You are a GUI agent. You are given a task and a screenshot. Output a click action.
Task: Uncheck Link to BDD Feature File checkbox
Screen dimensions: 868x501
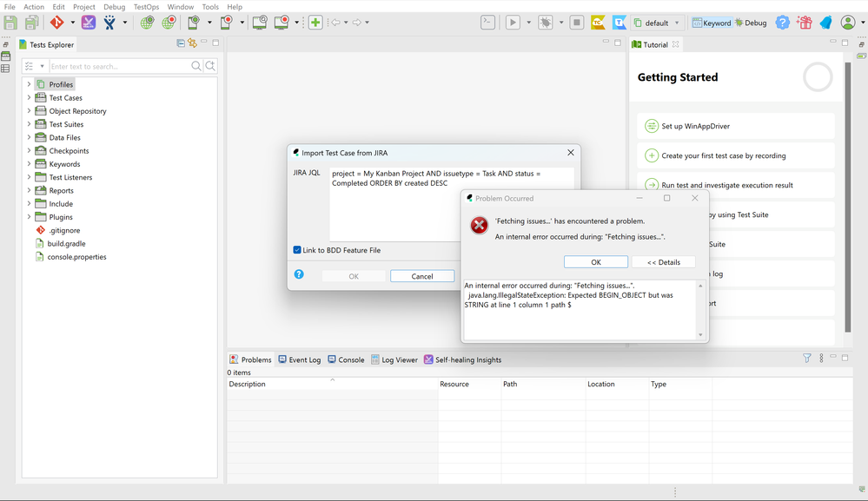pyautogui.click(x=297, y=250)
